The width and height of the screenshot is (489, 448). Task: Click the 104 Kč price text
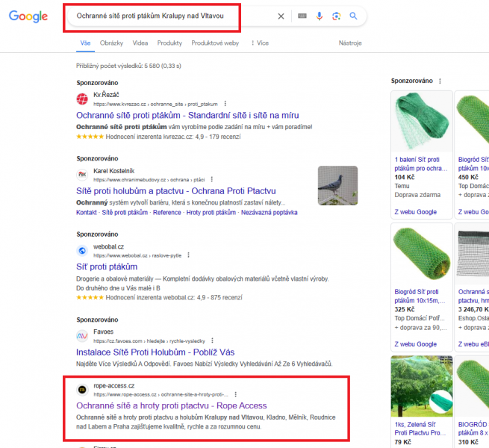405,177
